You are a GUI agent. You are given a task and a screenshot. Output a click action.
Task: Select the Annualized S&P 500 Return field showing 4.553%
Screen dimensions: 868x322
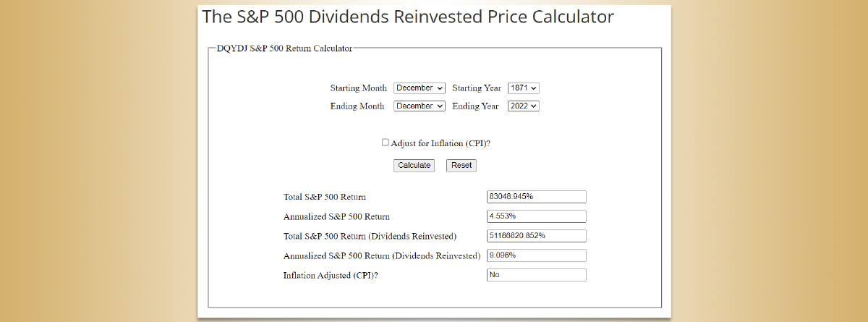click(x=537, y=216)
